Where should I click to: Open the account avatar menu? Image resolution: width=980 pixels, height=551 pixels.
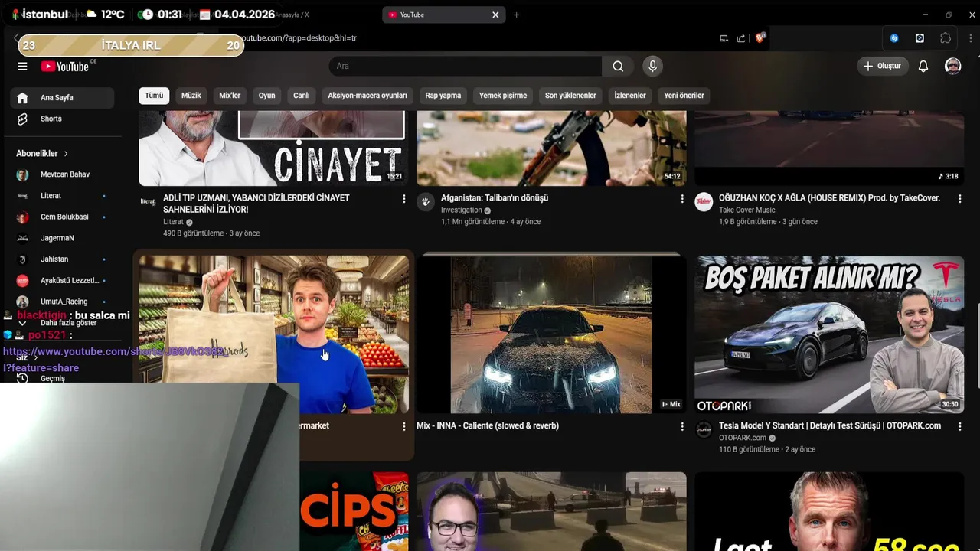(x=952, y=67)
